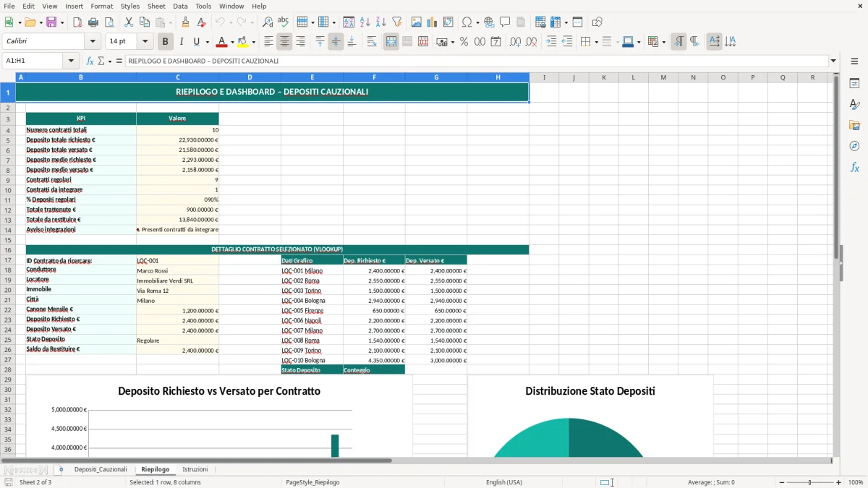868x488 pixels.
Task: Open the Underline style dropdown arrow
Action: coord(206,42)
